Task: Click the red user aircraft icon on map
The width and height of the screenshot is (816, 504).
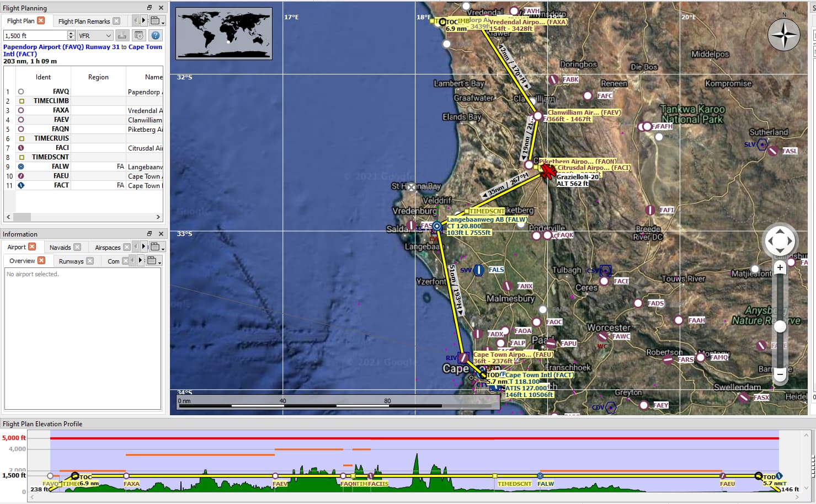Action: (x=547, y=171)
